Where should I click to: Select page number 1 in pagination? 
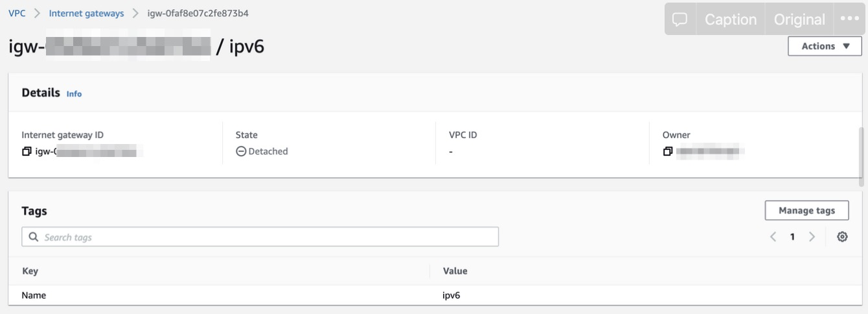click(792, 237)
